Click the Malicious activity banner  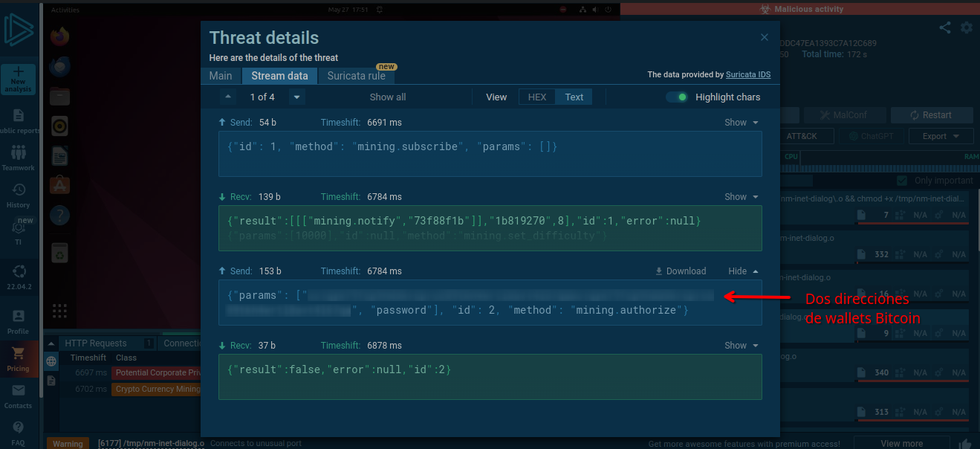click(x=800, y=9)
